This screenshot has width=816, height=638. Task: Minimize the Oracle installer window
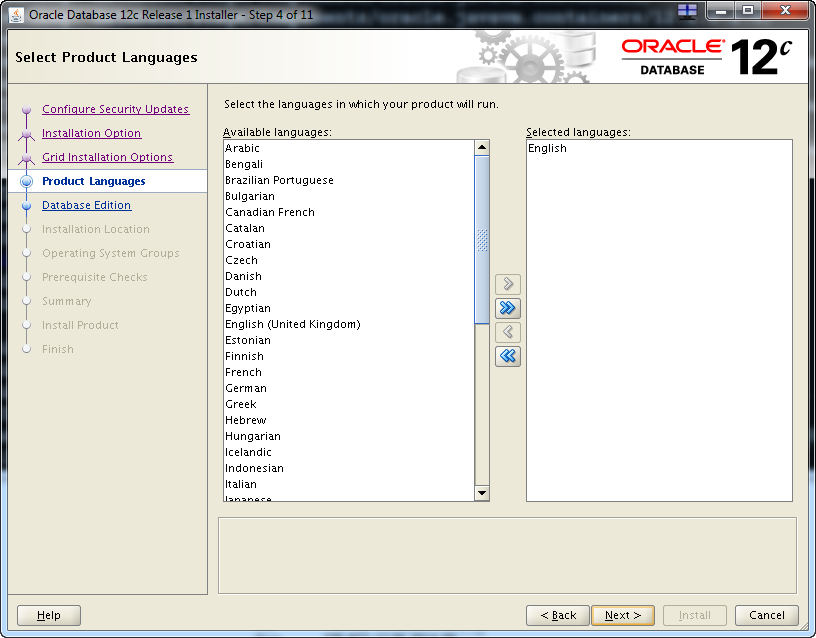721,10
